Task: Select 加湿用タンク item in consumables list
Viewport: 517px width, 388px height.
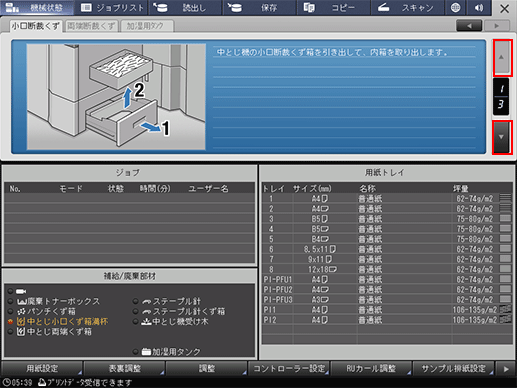Action: pyautogui.click(x=167, y=352)
